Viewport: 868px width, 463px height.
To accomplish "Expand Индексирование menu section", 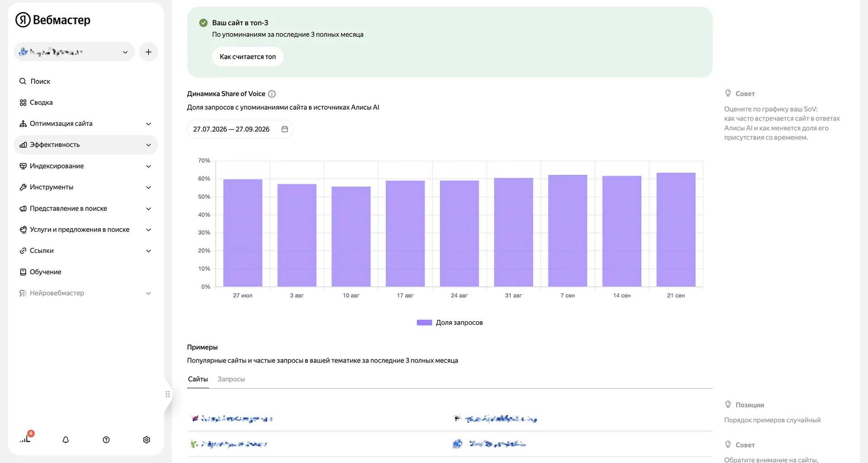I will click(86, 166).
